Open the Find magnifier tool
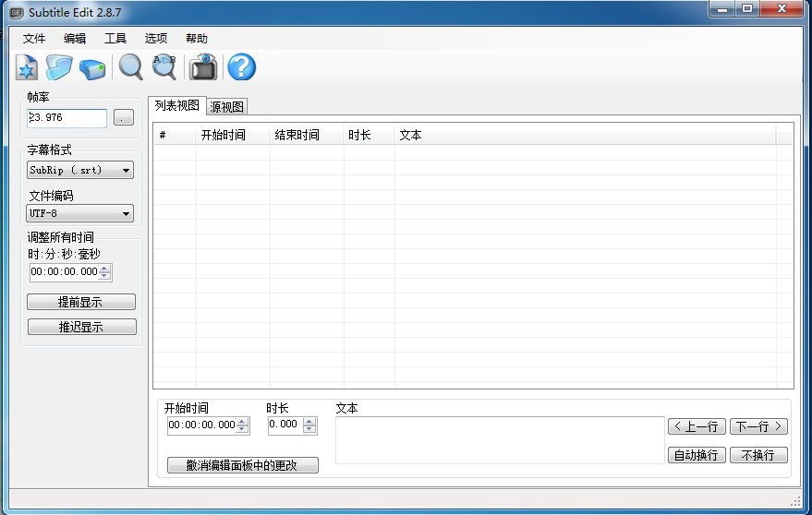This screenshot has width=812, height=515. (131, 67)
